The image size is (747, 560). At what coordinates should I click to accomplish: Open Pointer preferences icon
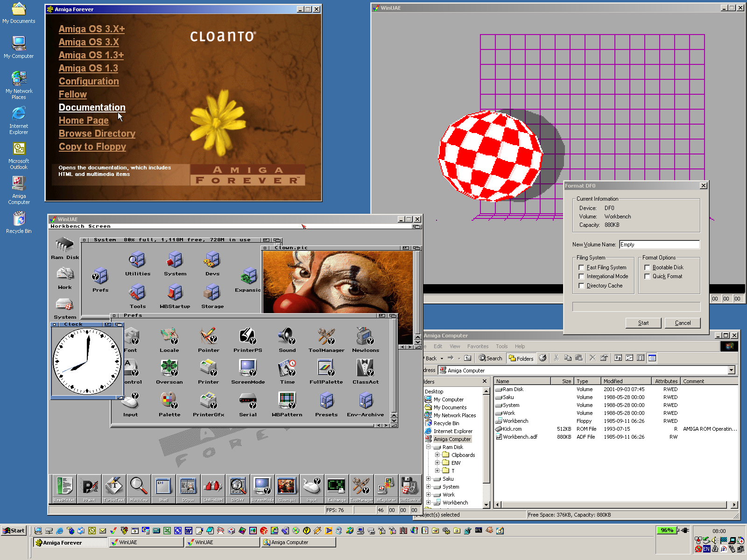(209, 340)
